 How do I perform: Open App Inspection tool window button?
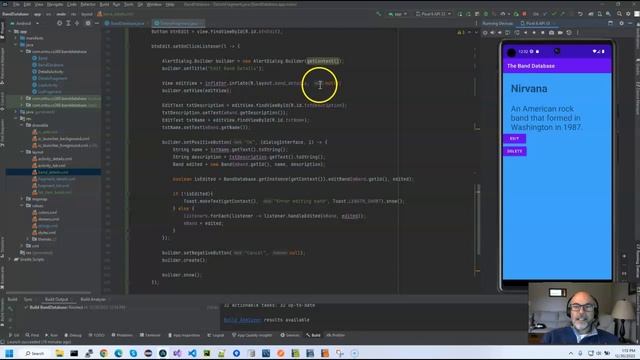click(x=184, y=335)
